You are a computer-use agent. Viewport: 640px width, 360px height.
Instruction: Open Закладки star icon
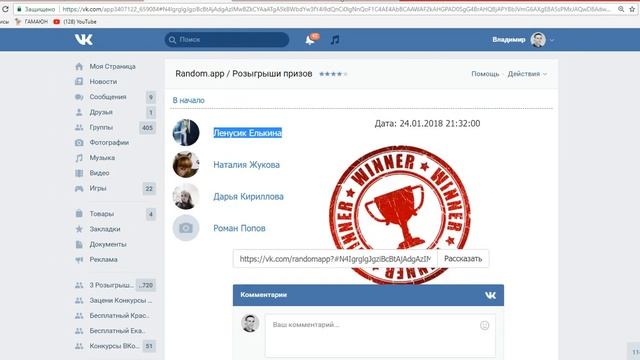point(79,229)
